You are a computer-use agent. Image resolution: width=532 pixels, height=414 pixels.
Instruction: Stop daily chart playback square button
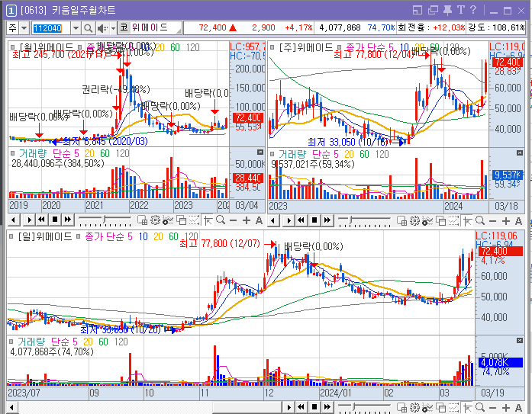pyautogui.click(x=314, y=407)
